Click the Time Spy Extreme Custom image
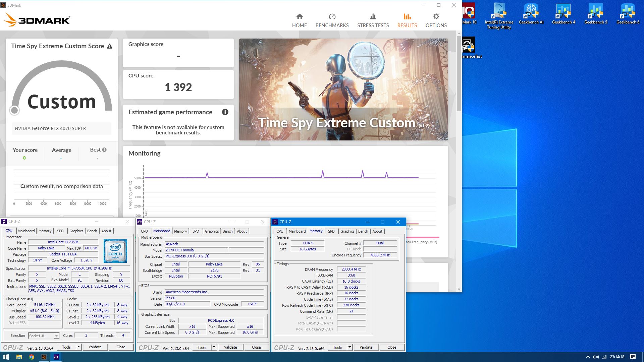The width and height of the screenshot is (644, 362). pyautogui.click(x=343, y=89)
